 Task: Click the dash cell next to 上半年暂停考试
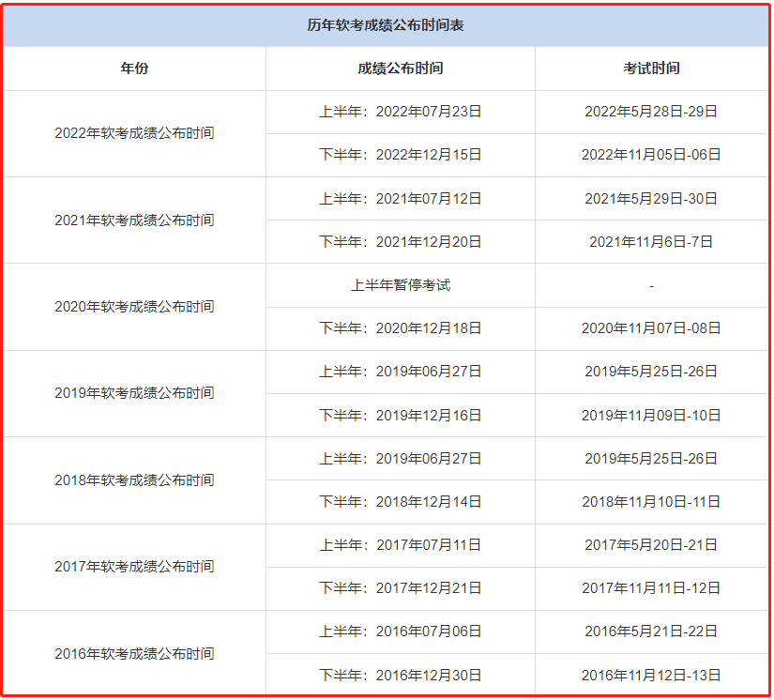pyautogui.click(x=652, y=285)
